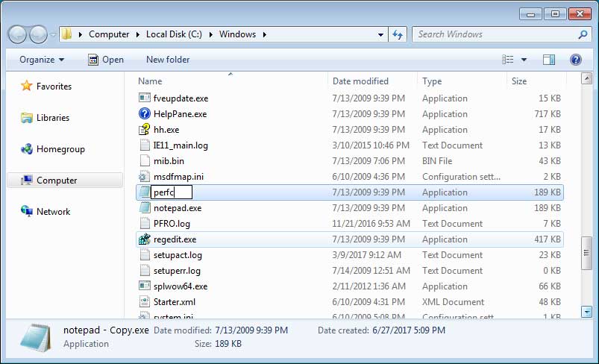This screenshot has width=599, height=364.
Task: Click the Open toolbar button
Action: pos(105,60)
